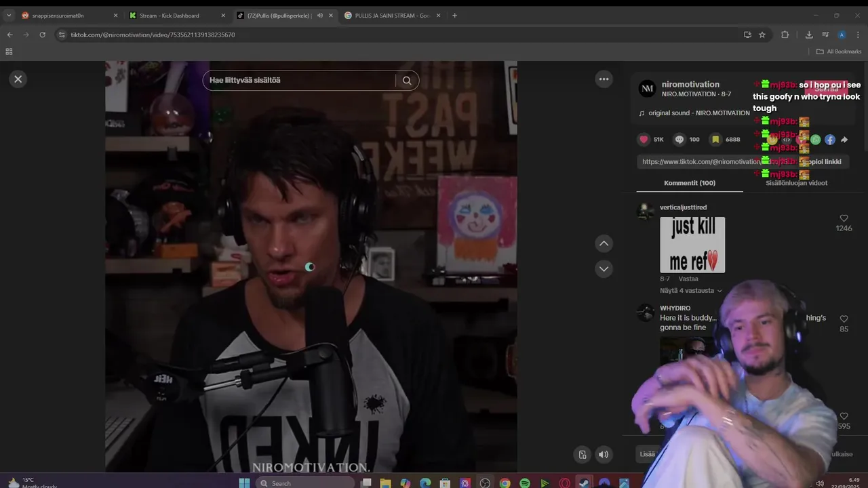Share the video to WhatsApp

[816, 140]
